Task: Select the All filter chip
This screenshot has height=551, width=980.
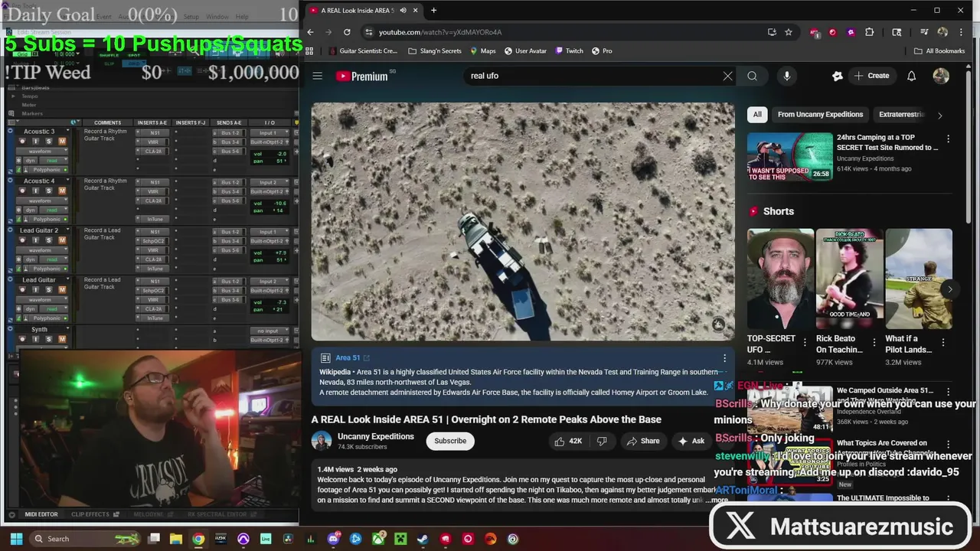Action: click(x=757, y=115)
